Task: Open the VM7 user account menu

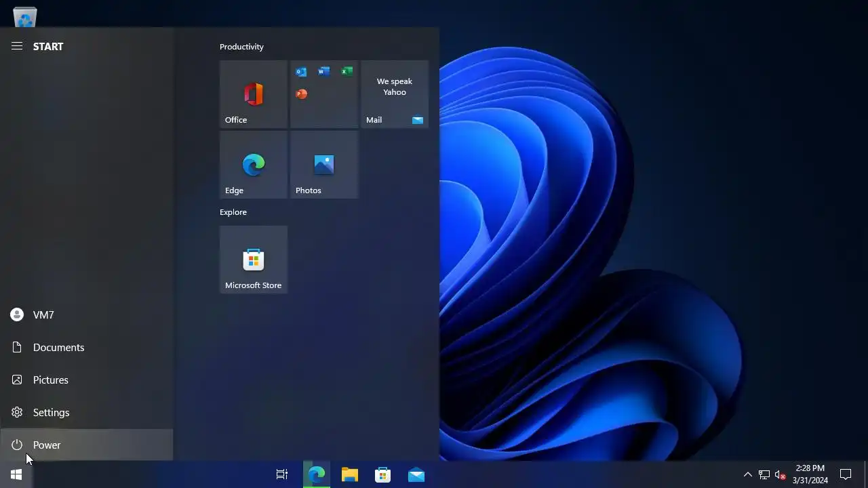Action: click(87, 314)
